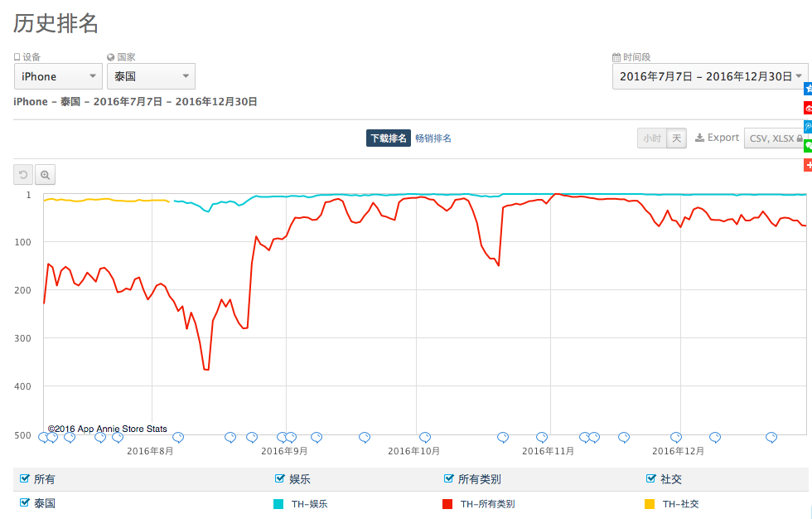The width and height of the screenshot is (812, 519).
Task: Click the magnifier zoom icon above chart
Action: click(x=45, y=175)
